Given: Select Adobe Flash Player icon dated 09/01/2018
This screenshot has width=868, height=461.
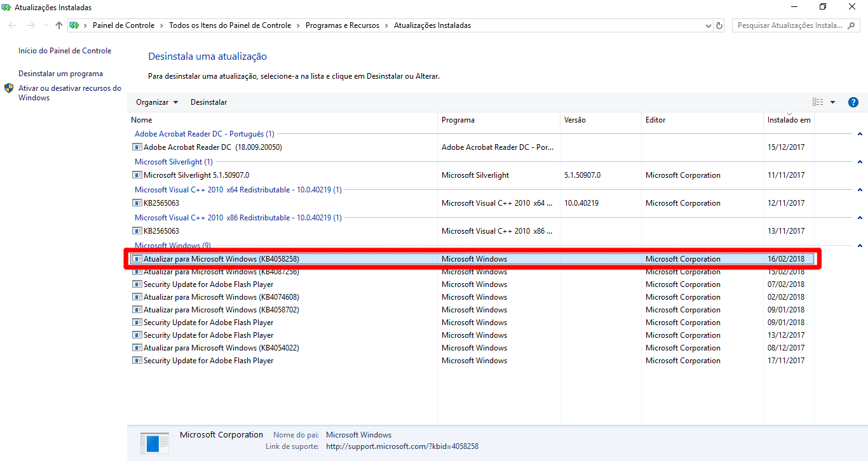Looking at the screenshot, I should 137,323.
